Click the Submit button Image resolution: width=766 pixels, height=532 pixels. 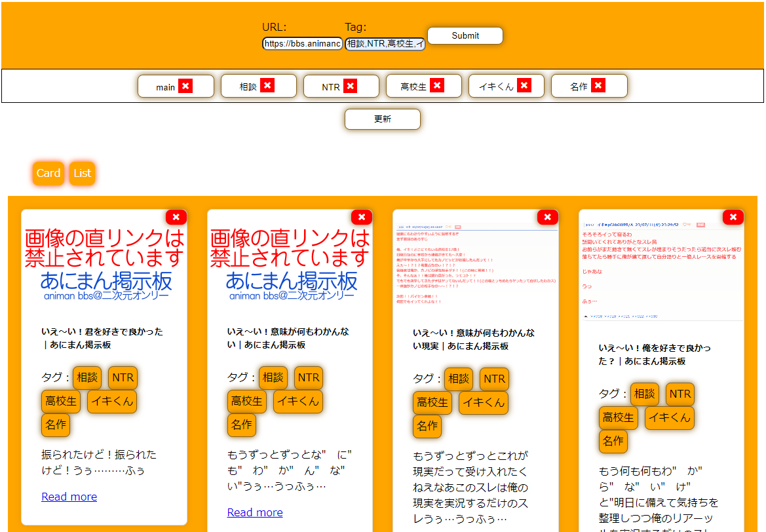point(465,36)
